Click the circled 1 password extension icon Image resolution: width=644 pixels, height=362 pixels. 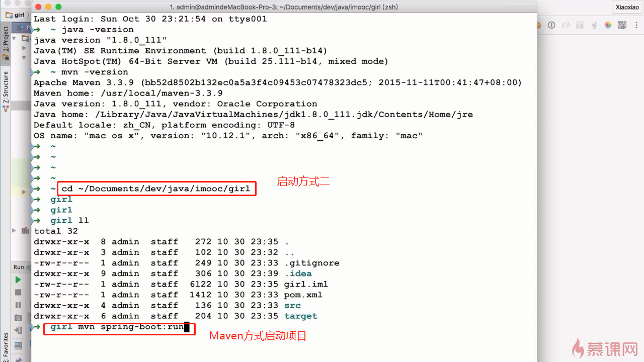coord(551,25)
